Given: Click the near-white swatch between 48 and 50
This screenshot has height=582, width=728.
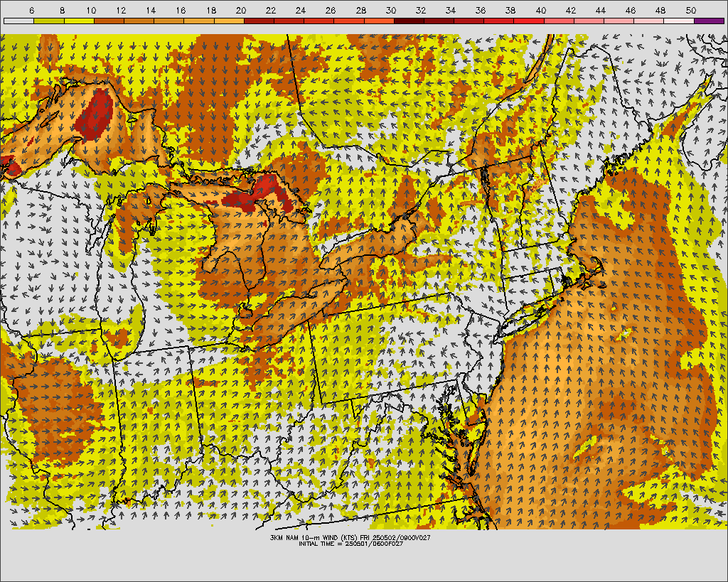Looking at the screenshot, I should click(679, 21).
